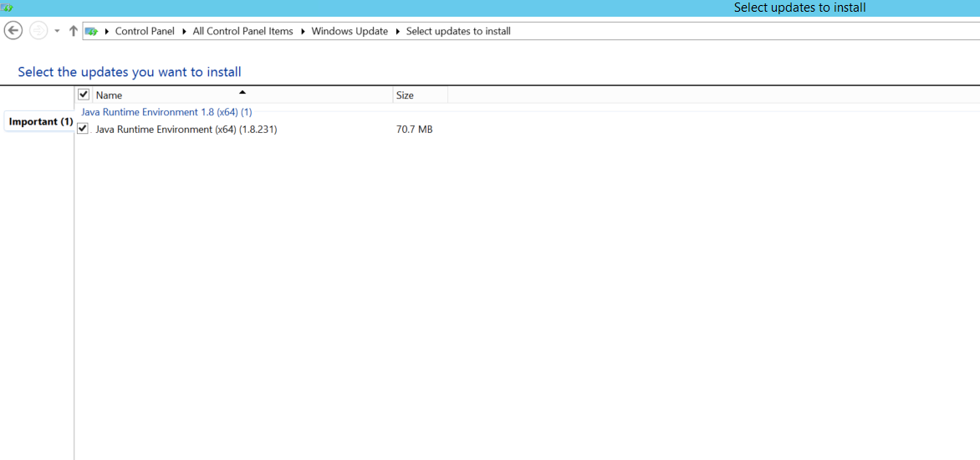This screenshot has width=980, height=460.
Task: Expand the arrow before Select updates to install
Action: point(397,31)
